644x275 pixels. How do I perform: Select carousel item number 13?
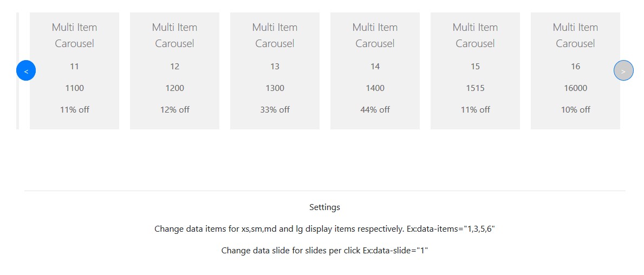tap(275, 67)
